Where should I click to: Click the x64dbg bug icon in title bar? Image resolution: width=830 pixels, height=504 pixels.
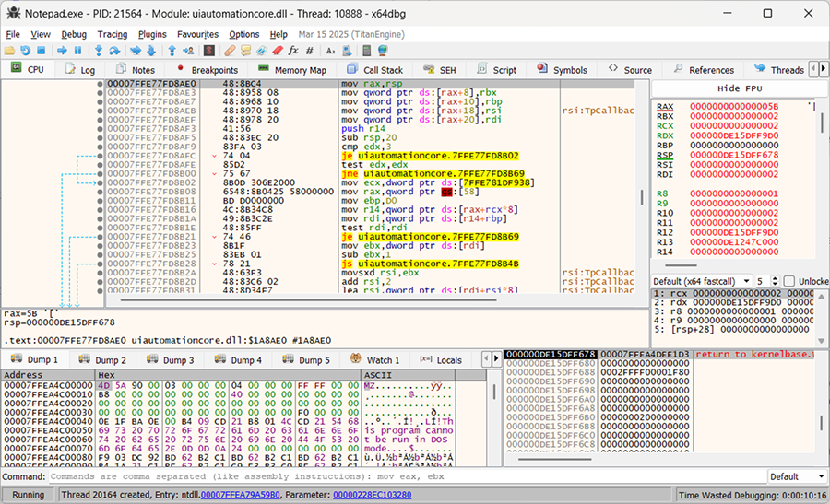pyautogui.click(x=13, y=13)
